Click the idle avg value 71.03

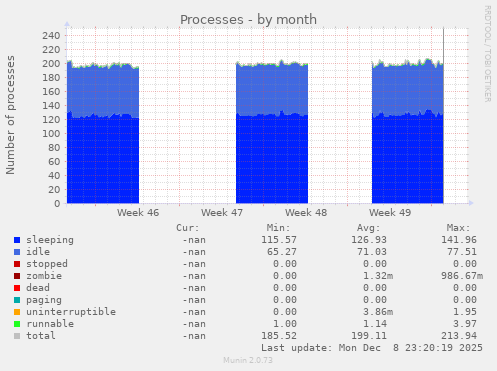coord(372,252)
